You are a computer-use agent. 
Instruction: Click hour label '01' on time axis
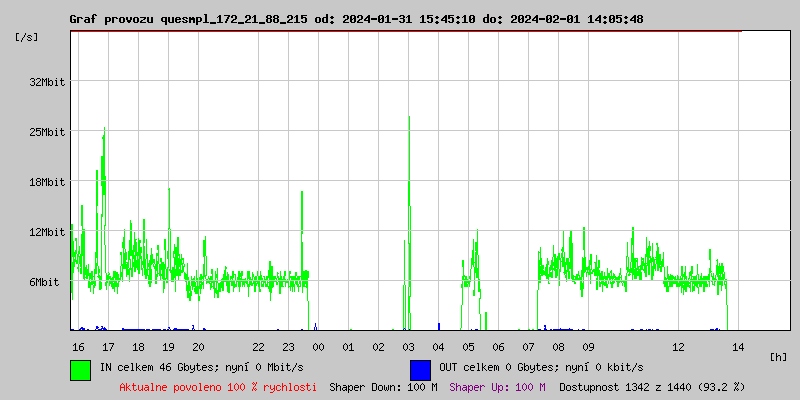click(348, 347)
